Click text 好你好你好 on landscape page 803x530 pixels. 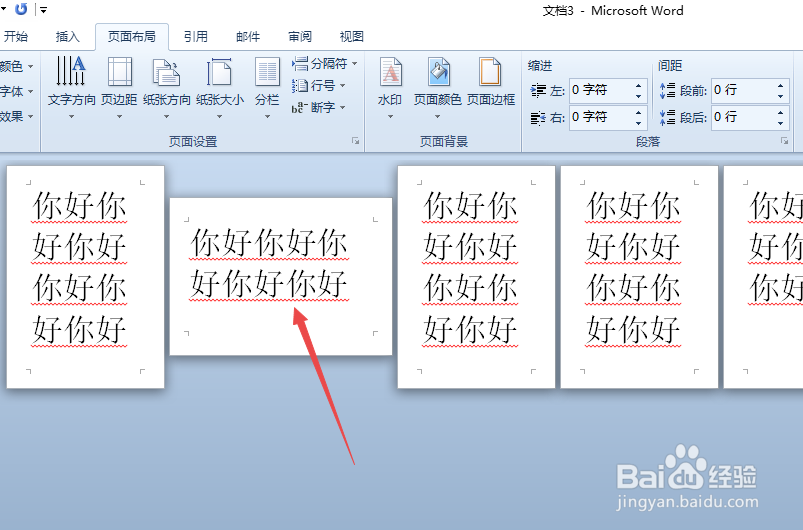coord(269,283)
